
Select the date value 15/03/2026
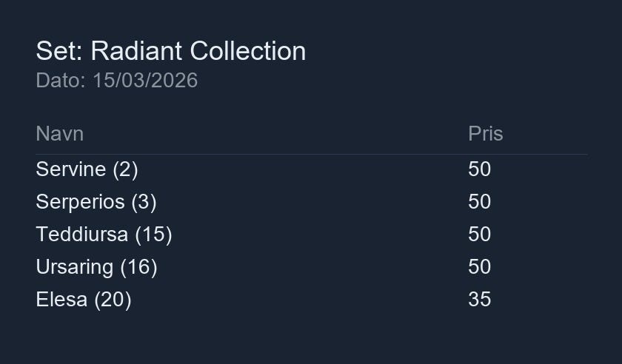coord(145,80)
